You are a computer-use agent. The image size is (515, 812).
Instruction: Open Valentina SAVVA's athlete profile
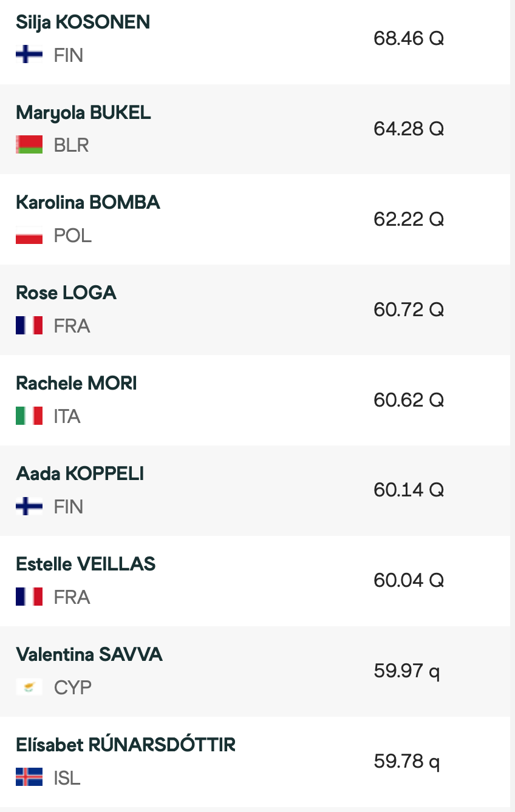[x=89, y=654]
